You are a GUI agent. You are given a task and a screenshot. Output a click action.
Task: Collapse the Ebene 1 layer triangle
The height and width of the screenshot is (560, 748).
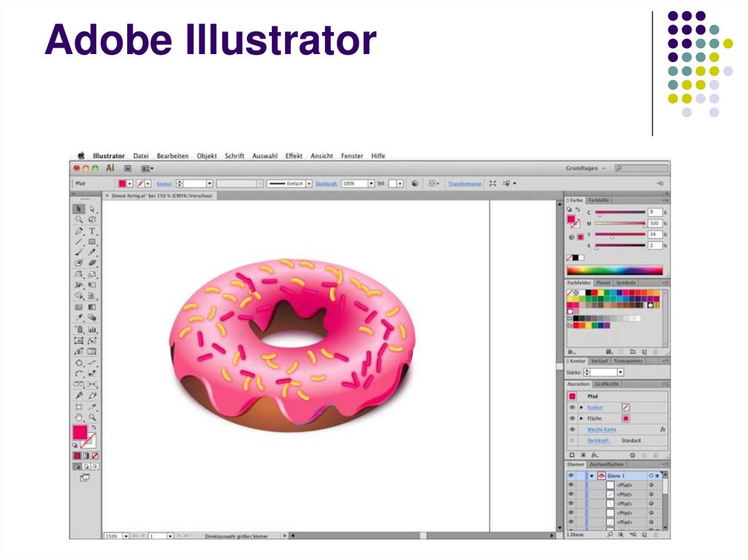point(592,475)
